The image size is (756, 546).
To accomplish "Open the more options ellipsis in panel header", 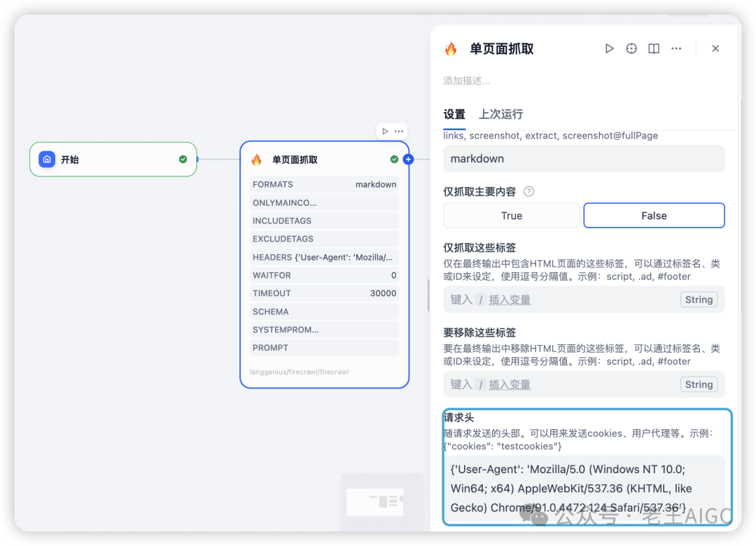I will click(676, 49).
